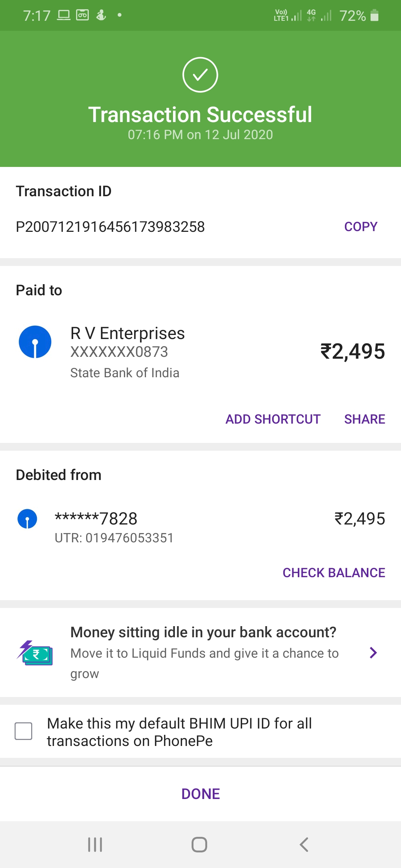Viewport: 401px width, 868px height.
Task: Open recent apps with the three-bar icon
Action: [95, 845]
